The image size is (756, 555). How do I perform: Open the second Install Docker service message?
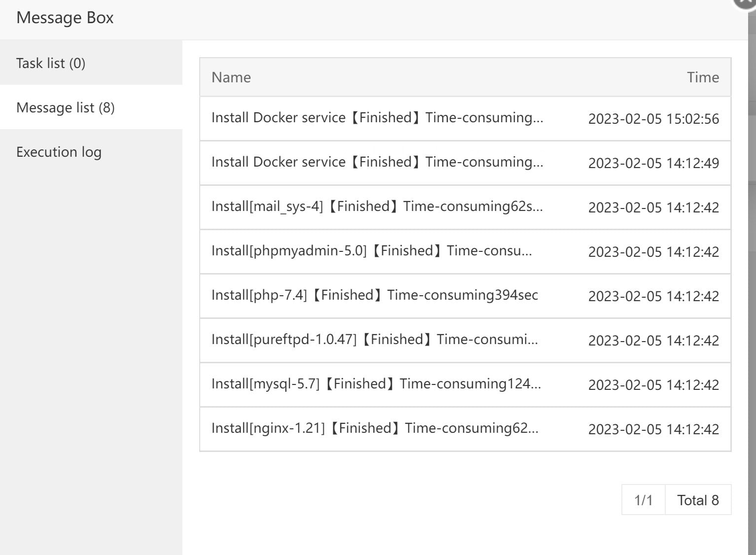coord(377,162)
